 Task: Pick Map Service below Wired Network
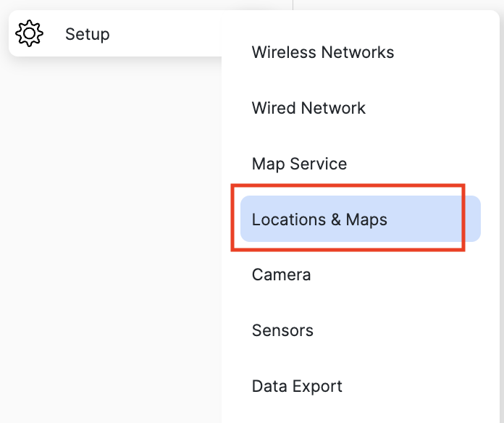pos(299,164)
